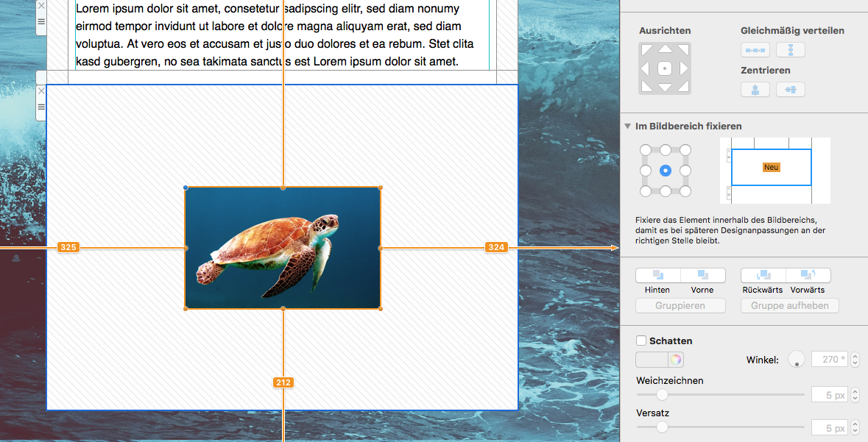
Task: Pin element to top-center anchor point
Action: point(666,150)
